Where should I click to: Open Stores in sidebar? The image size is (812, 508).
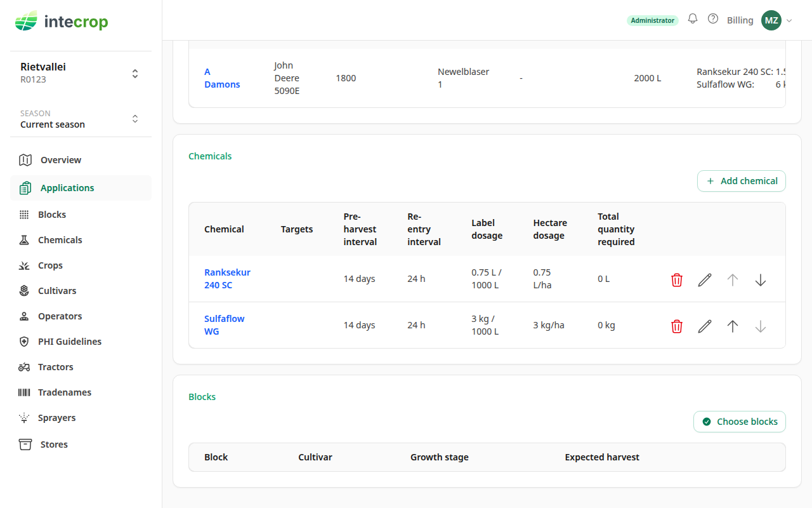pos(81,444)
